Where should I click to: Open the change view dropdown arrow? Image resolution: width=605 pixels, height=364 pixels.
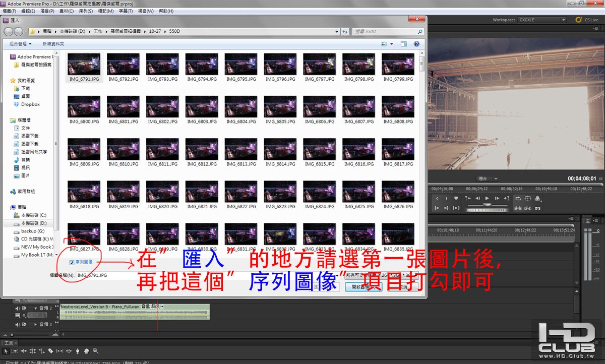point(391,44)
